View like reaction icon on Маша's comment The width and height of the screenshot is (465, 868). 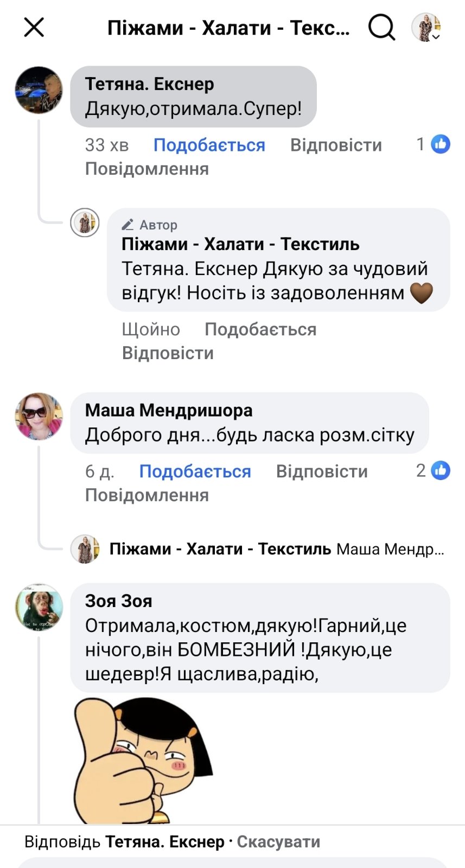(x=441, y=470)
